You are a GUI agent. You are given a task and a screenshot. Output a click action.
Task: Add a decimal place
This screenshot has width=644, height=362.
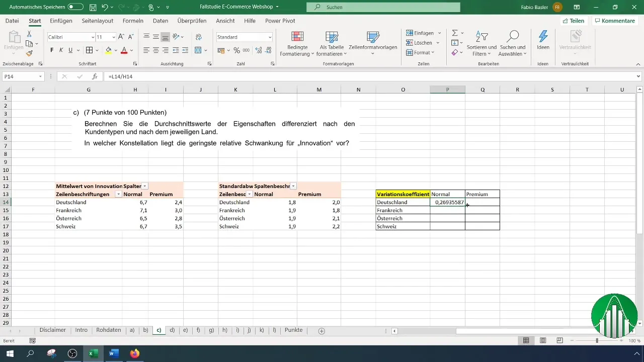pos(259,50)
